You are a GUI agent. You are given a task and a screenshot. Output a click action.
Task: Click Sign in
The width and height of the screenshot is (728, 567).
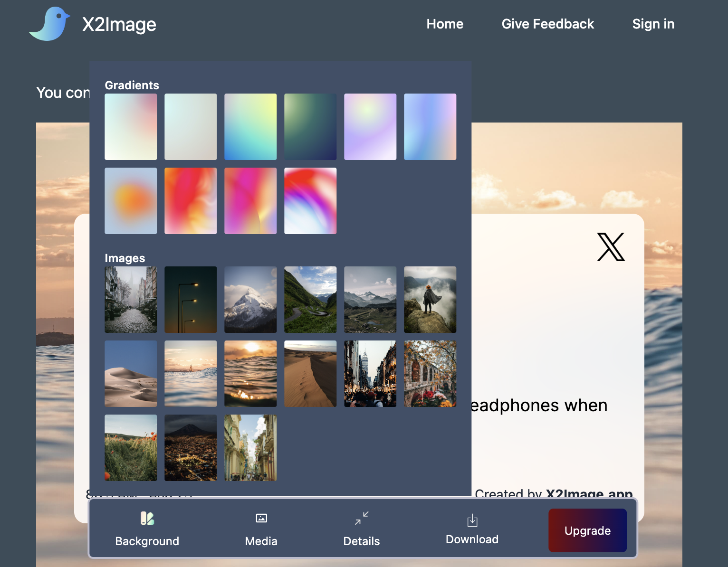click(x=653, y=24)
